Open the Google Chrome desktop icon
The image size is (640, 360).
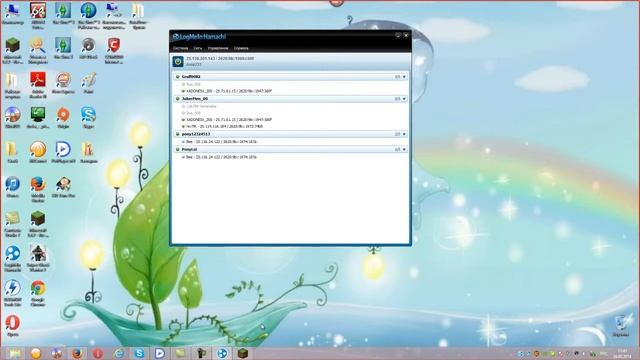[x=38, y=293]
